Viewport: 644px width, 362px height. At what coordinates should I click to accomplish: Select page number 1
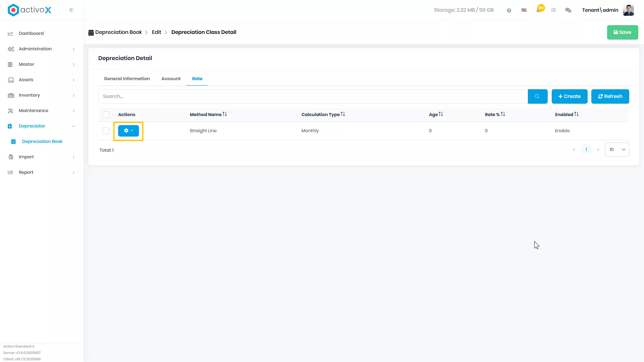click(x=586, y=150)
